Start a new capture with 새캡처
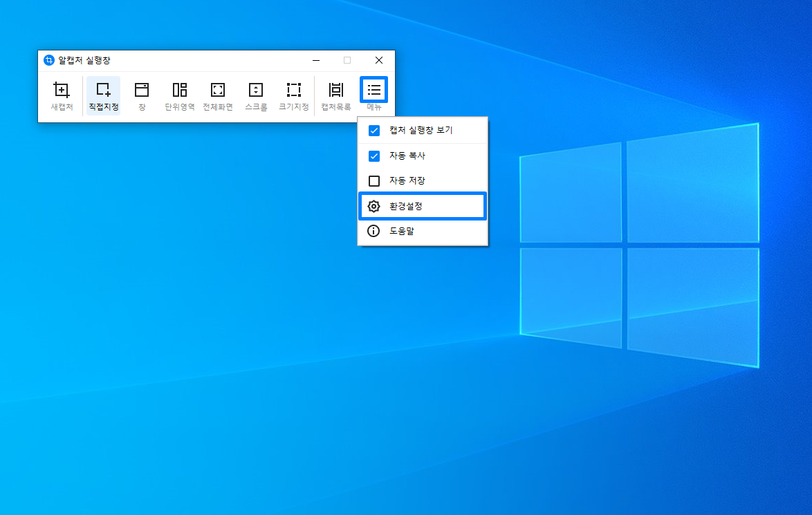 pyautogui.click(x=62, y=96)
